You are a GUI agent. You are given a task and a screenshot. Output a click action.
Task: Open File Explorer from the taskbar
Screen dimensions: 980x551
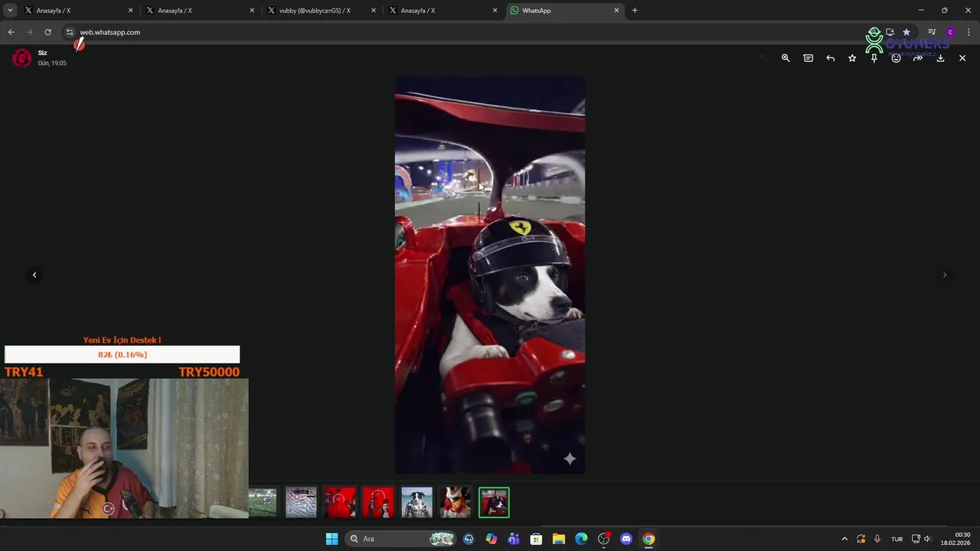[559, 539]
